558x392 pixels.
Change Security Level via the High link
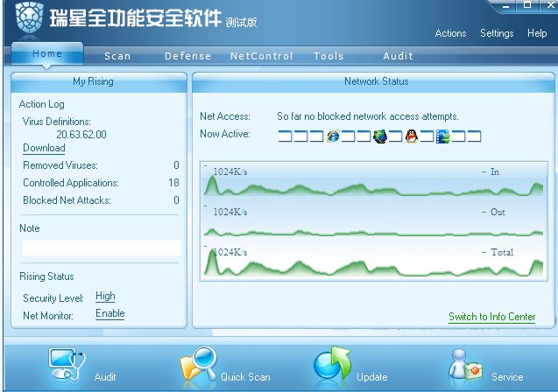point(105,296)
